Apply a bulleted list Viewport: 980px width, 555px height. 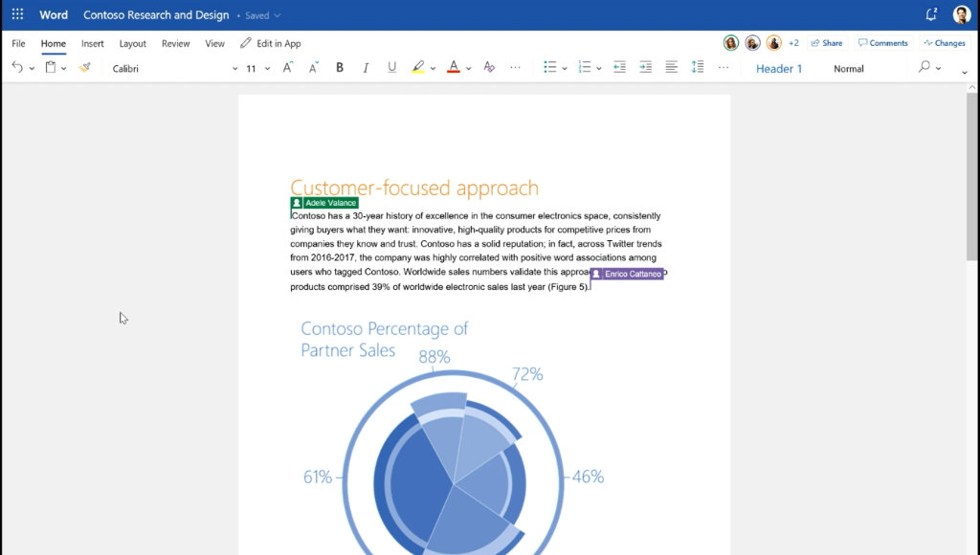coord(550,68)
